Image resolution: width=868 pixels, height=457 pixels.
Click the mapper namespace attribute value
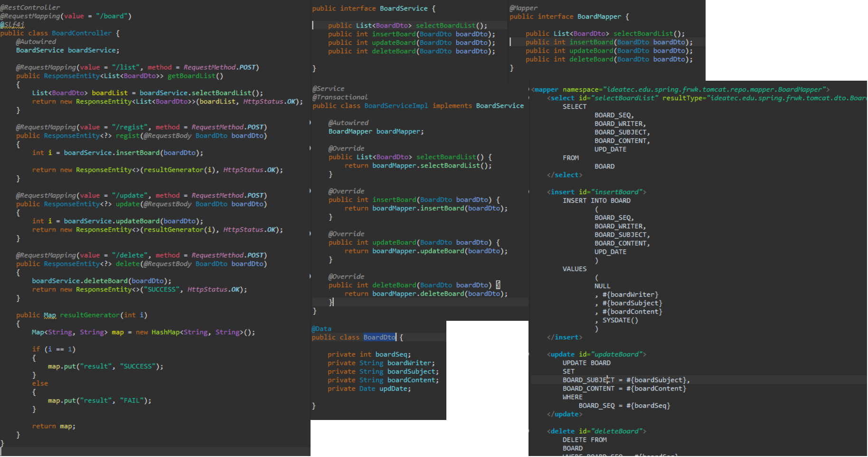point(715,90)
